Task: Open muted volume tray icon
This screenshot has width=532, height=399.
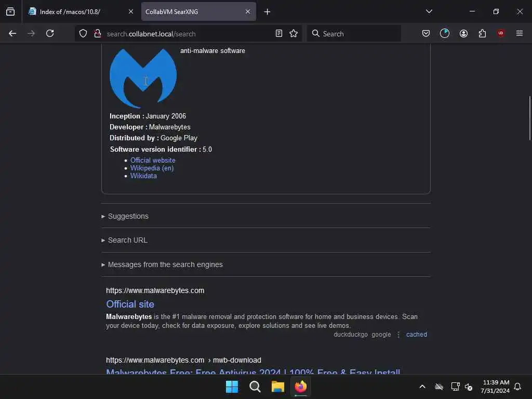Action: click(469, 387)
